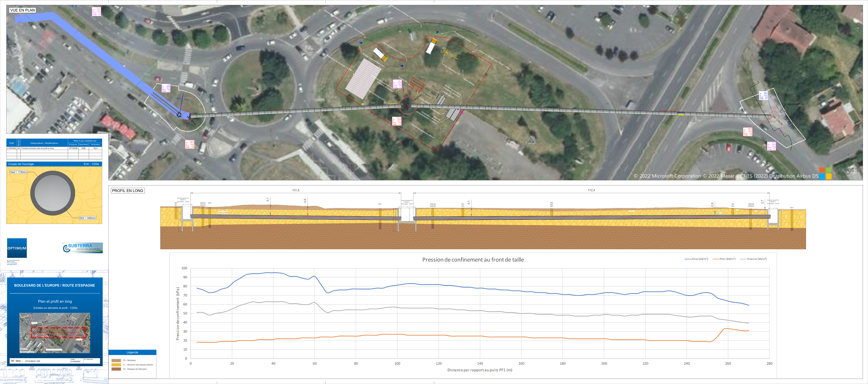This screenshot has height=384, width=868.
Task: Click the cover depth '4,1' label
Action: [x=469, y=202]
